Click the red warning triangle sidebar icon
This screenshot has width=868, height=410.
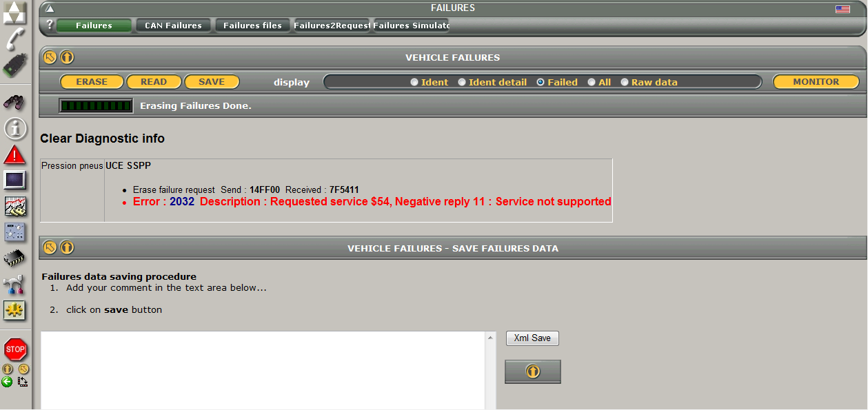(x=14, y=154)
